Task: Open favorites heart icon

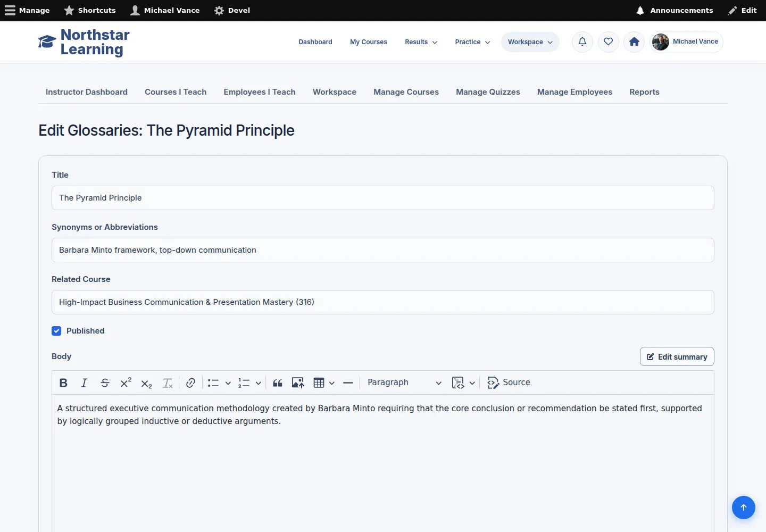Action: click(609, 41)
